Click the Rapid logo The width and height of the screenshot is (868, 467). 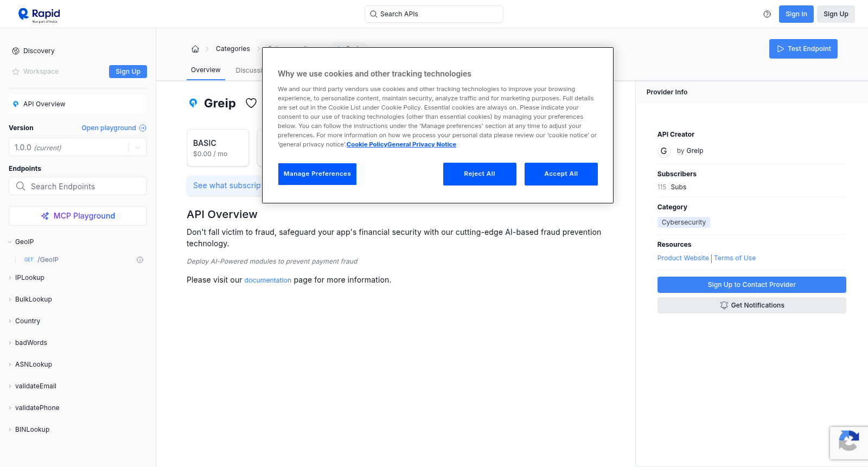pos(39,15)
